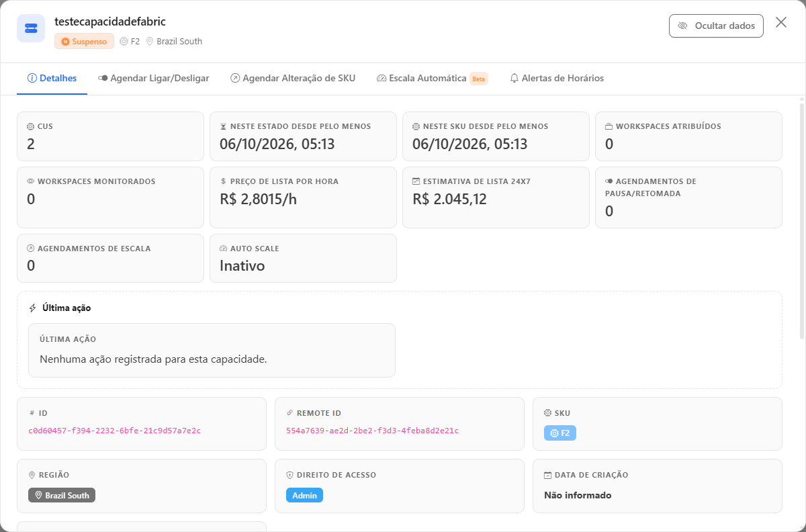Image resolution: width=806 pixels, height=532 pixels.
Task: Click the hash icon beside ID label
Action: click(x=32, y=413)
